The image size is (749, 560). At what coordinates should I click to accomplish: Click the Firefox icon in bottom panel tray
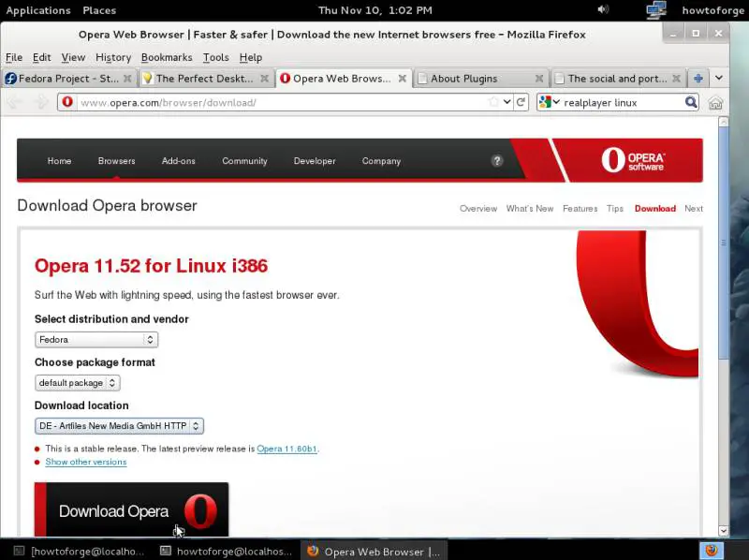[712, 550]
